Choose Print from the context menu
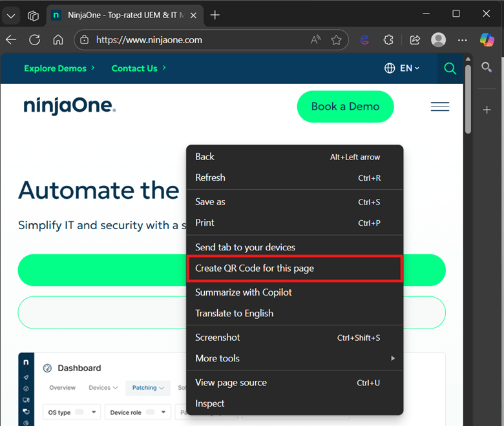Image resolution: width=504 pixels, height=426 pixels. click(x=295, y=223)
